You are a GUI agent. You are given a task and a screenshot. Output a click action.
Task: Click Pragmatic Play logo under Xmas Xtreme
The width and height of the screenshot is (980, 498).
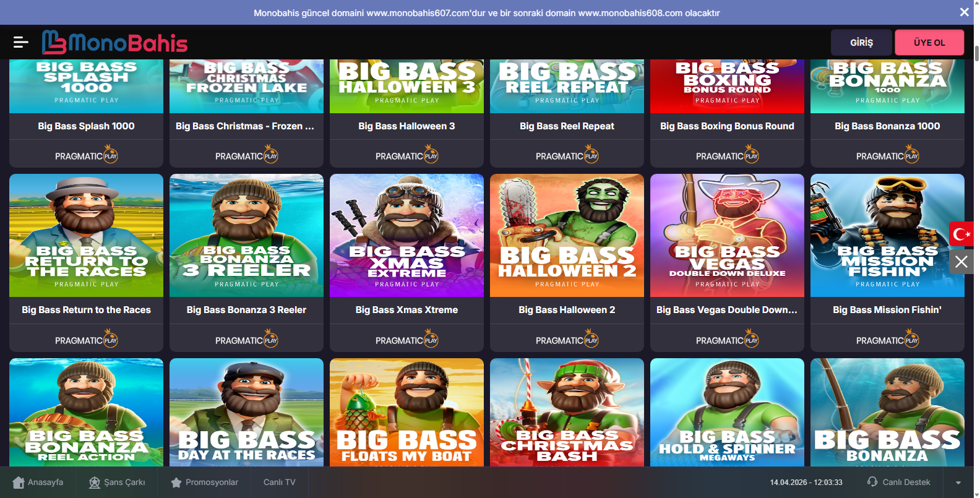coord(406,339)
